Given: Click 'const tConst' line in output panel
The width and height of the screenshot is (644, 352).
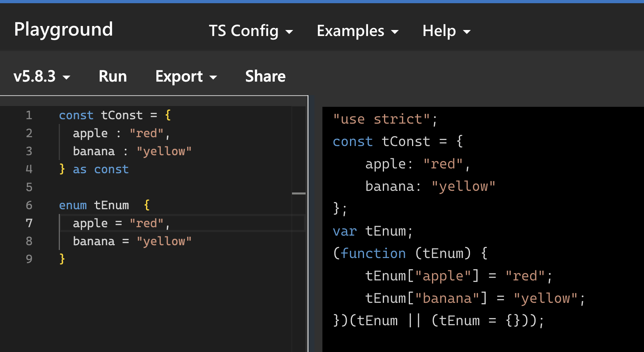Looking at the screenshot, I should 398,142.
